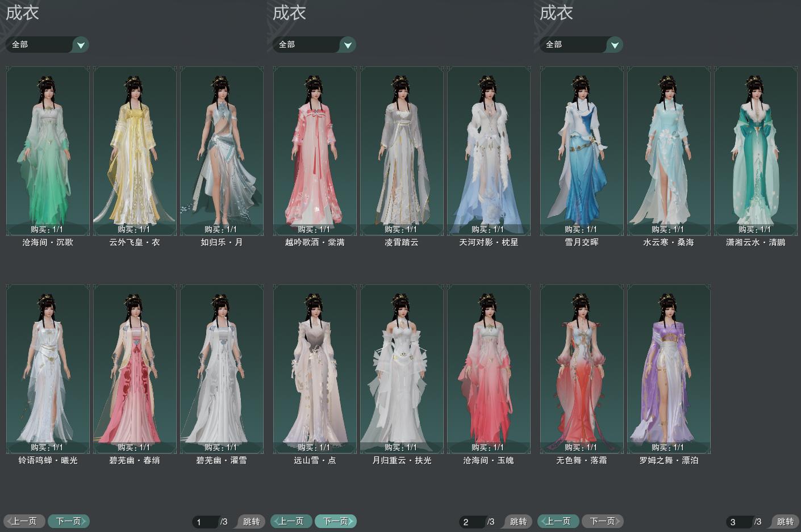Click 上一页 on the page 2 panel
This screenshot has height=532, width=801.
pos(291,521)
